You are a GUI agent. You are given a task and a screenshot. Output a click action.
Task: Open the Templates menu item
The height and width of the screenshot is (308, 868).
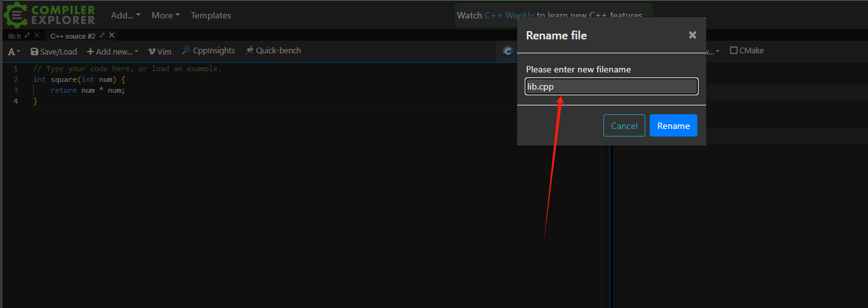[x=211, y=15]
